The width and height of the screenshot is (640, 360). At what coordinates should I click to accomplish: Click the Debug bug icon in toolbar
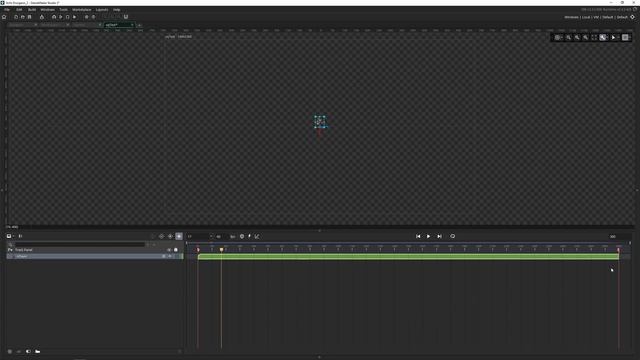[54, 17]
